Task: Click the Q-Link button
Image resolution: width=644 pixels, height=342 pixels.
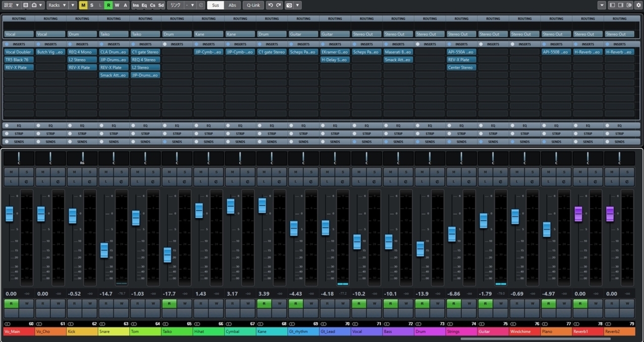Action: [253, 5]
